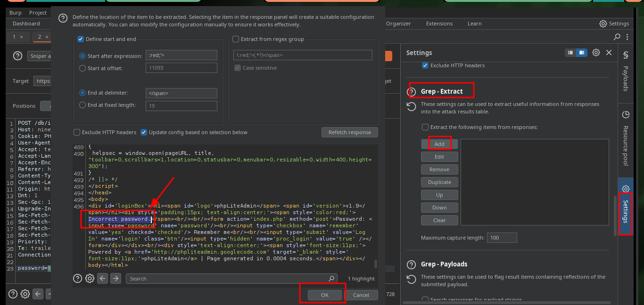Open the Resource pool side tab
The image size is (644, 305).
point(626,138)
